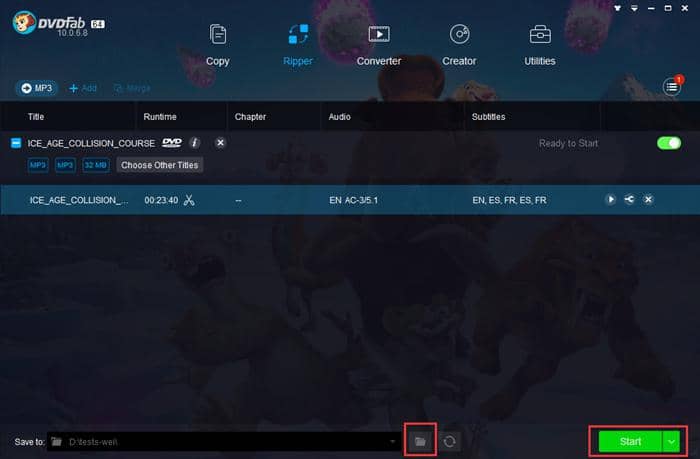Click the Runtime column header

pyautogui.click(x=160, y=117)
